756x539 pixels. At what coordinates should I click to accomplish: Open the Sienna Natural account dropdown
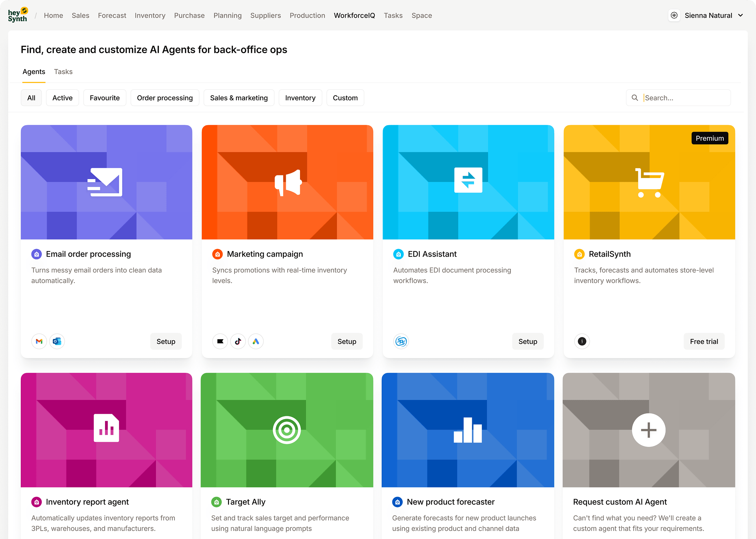tap(707, 15)
